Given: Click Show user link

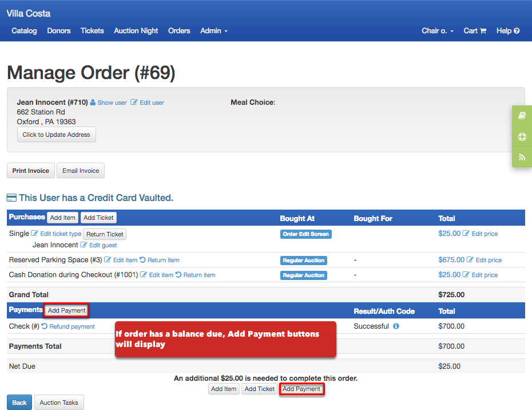Looking at the screenshot, I should click(112, 102).
